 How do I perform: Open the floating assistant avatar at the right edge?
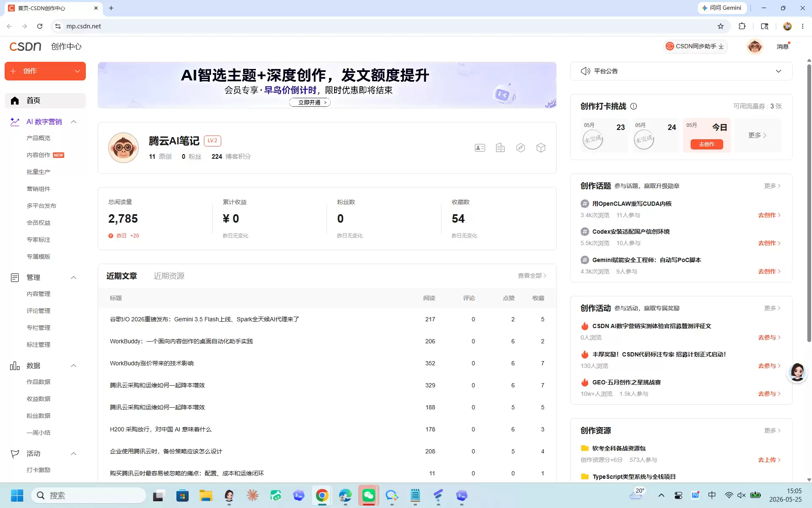797,373
